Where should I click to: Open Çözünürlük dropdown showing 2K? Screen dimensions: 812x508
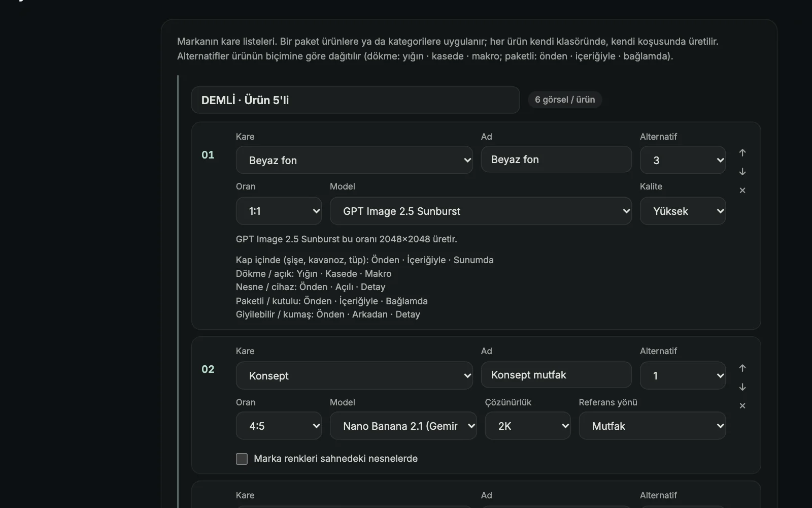[528, 426]
